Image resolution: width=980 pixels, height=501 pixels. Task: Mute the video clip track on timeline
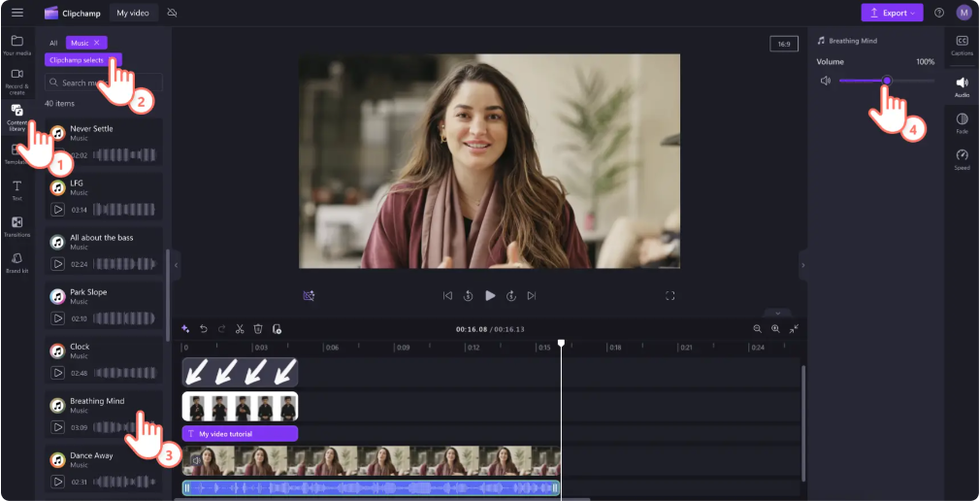tap(195, 460)
